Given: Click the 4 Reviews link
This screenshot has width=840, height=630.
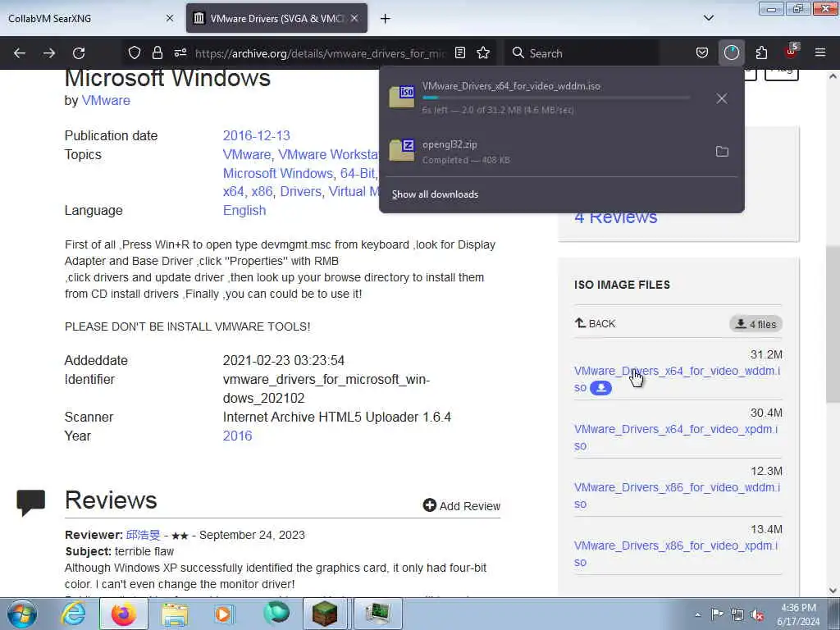Looking at the screenshot, I should tap(615, 217).
